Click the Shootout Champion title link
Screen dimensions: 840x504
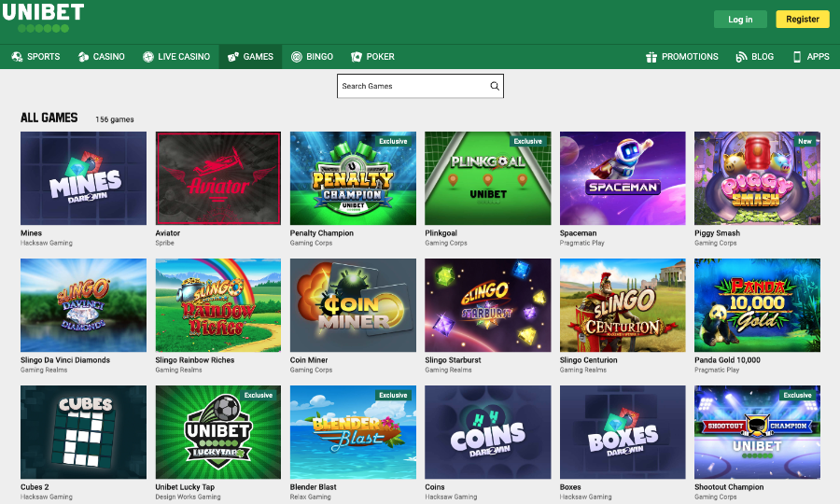729,487
